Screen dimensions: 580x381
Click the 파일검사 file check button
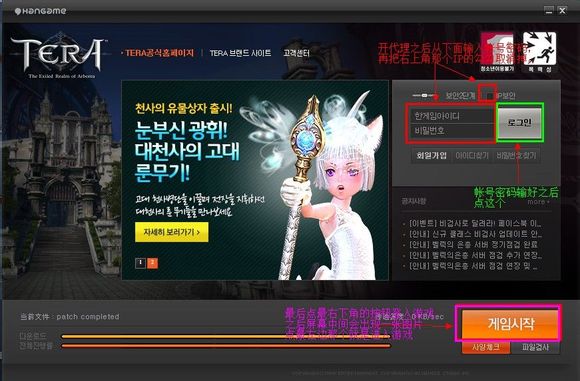click(x=535, y=347)
